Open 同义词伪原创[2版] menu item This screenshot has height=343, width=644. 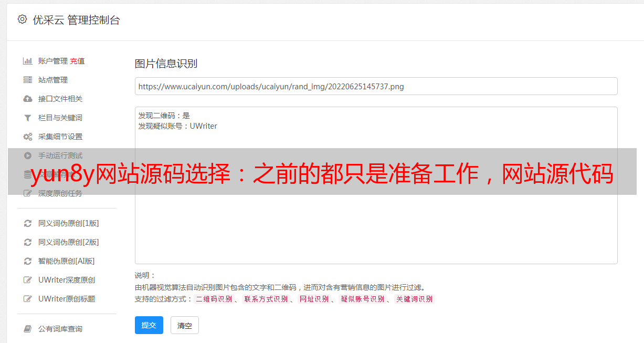pyautogui.click(x=68, y=242)
